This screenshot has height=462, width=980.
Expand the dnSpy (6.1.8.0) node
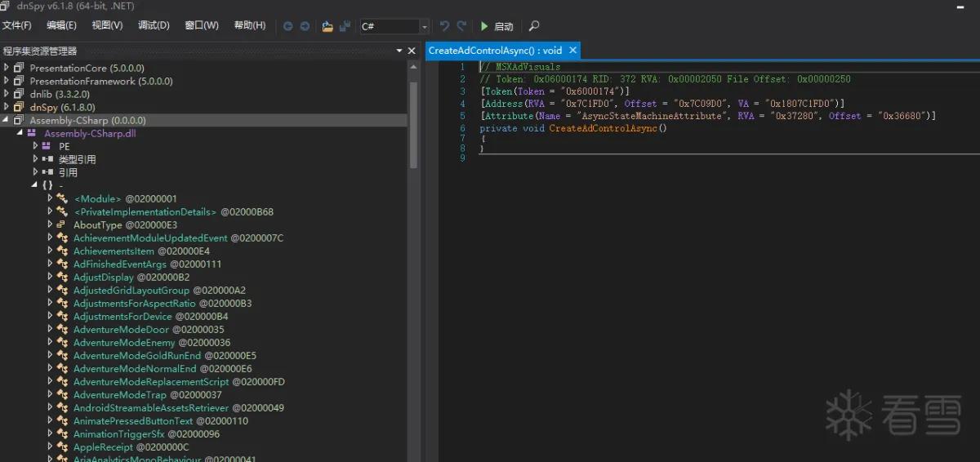click(7, 107)
